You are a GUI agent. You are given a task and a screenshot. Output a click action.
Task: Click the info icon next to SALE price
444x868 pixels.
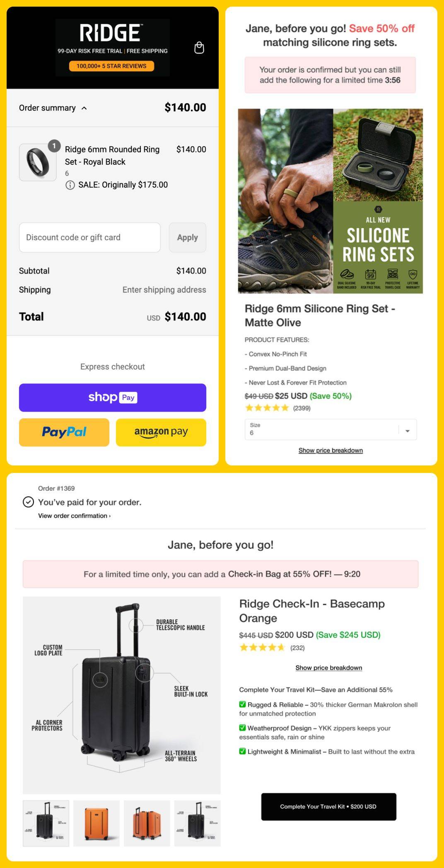70,185
